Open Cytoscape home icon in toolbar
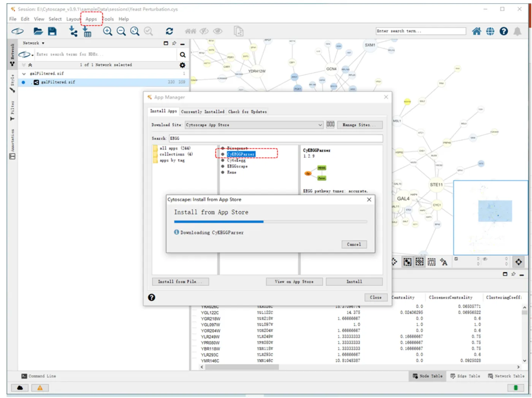 [x=477, y=31]
